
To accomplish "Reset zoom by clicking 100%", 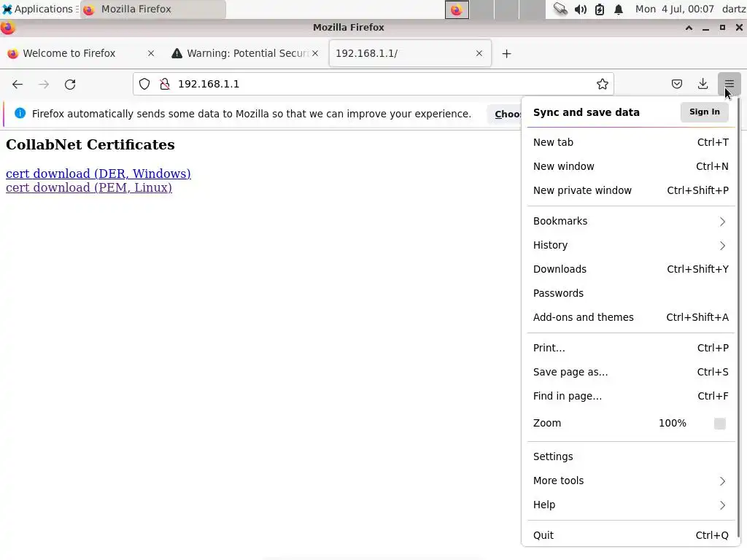I will tap(672, 423).
